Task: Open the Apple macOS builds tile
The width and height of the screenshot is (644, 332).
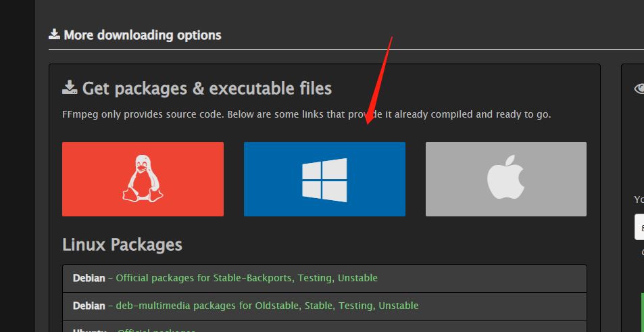Action: click(505, 179)
